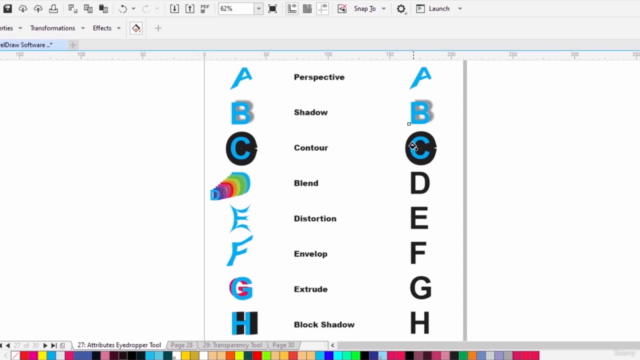The image size is (640, 360).
Task: Select the contoured letter C on right
Action: 421,148
